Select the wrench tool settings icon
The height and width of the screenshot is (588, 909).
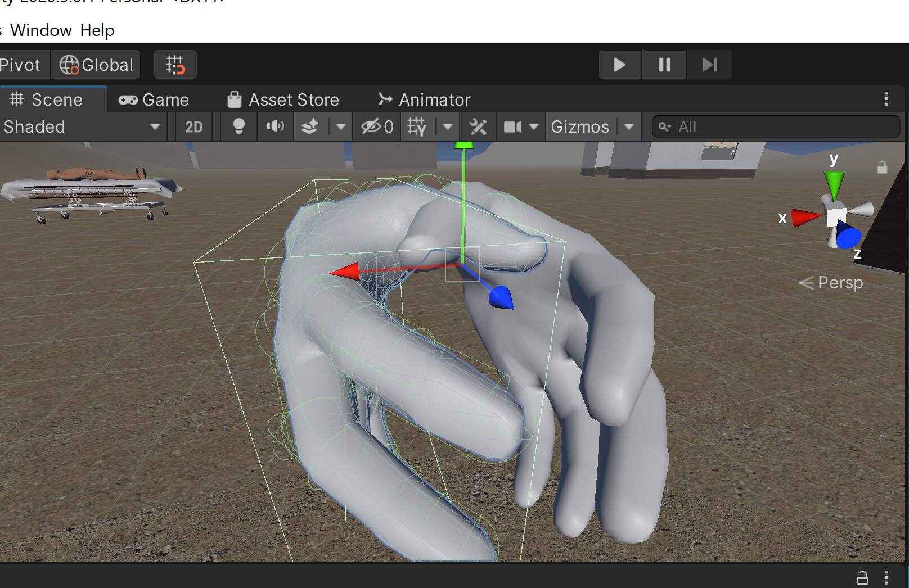click(x=479, y=126)
